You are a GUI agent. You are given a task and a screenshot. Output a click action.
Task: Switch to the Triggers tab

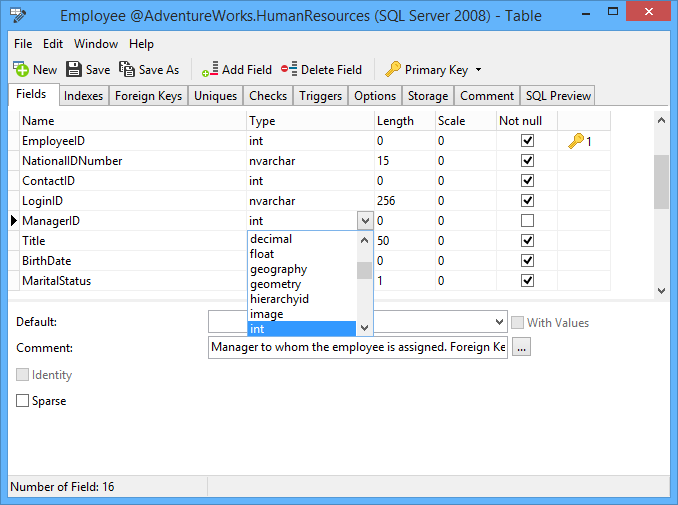click(320, 96)
